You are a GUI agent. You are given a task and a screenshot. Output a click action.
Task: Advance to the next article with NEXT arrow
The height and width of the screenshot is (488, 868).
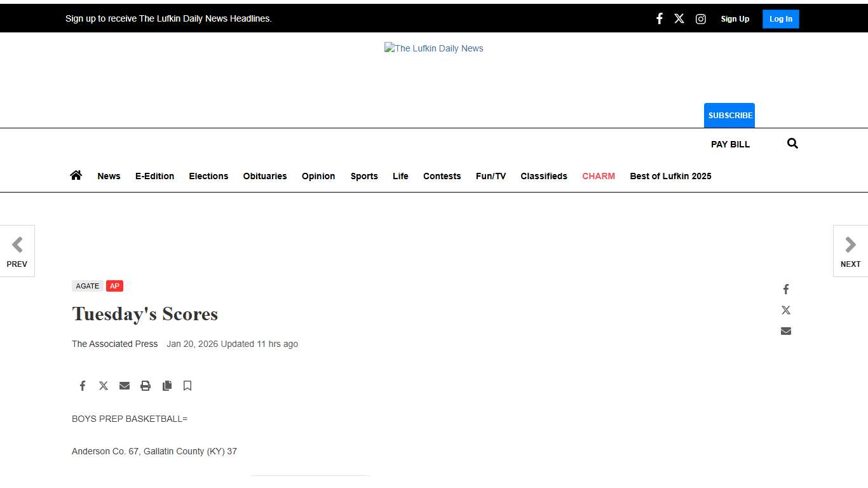[850, 251]
